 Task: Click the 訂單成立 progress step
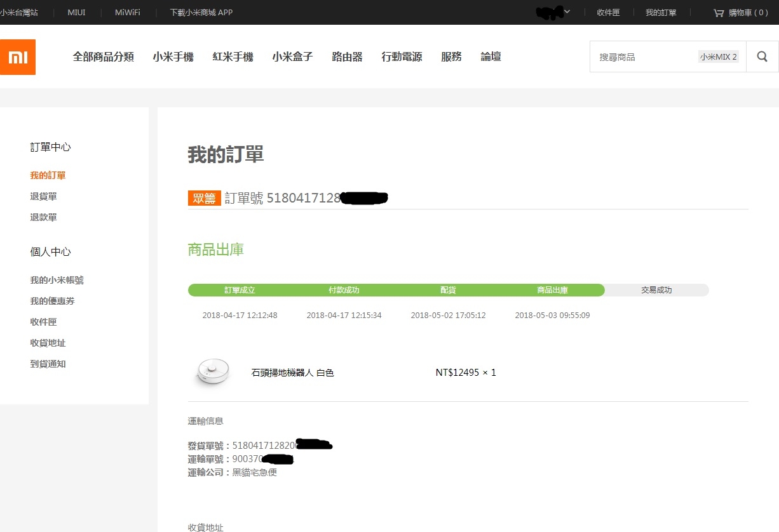240,290
